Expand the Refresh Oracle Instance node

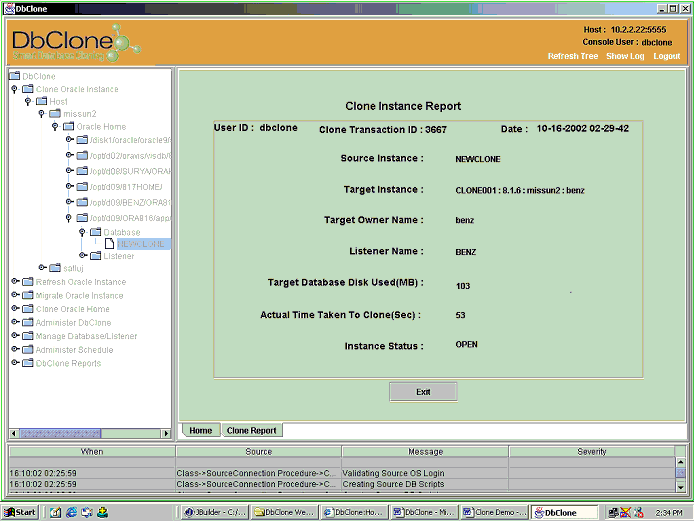(15, 281)
